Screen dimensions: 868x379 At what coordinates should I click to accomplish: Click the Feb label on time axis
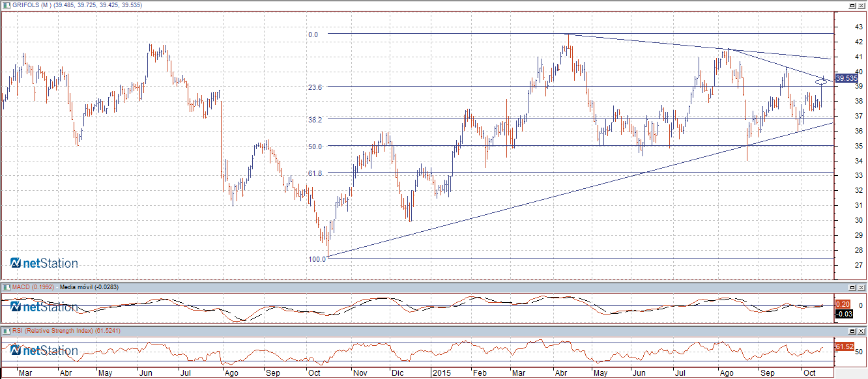(x=479, y=374)
